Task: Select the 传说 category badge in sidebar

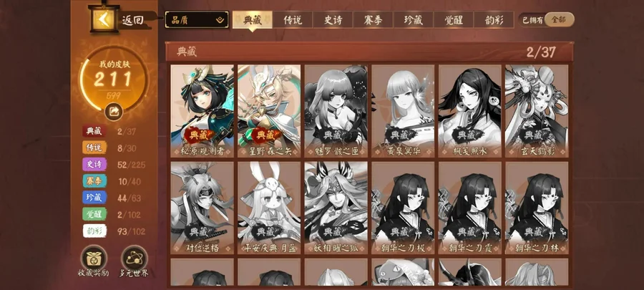Action: (x=94, y=148)
